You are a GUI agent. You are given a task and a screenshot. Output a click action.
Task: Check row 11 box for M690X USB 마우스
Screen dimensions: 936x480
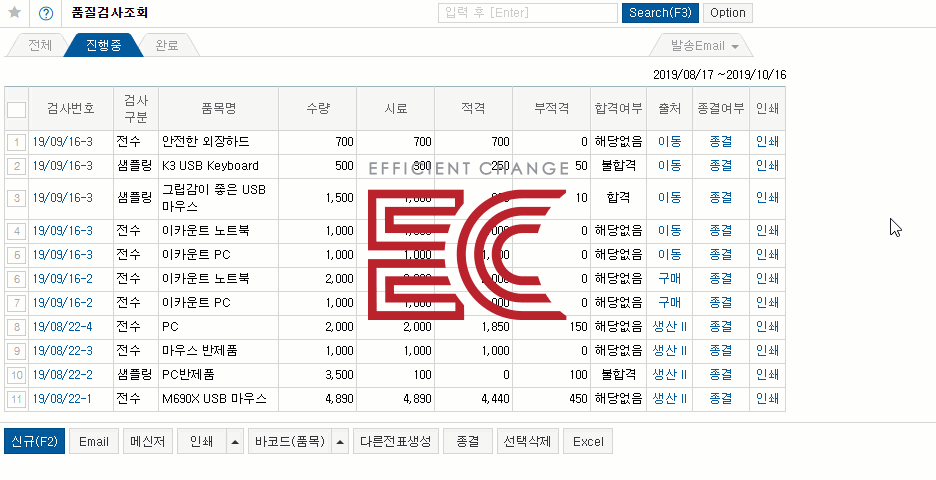coord(16,399)
